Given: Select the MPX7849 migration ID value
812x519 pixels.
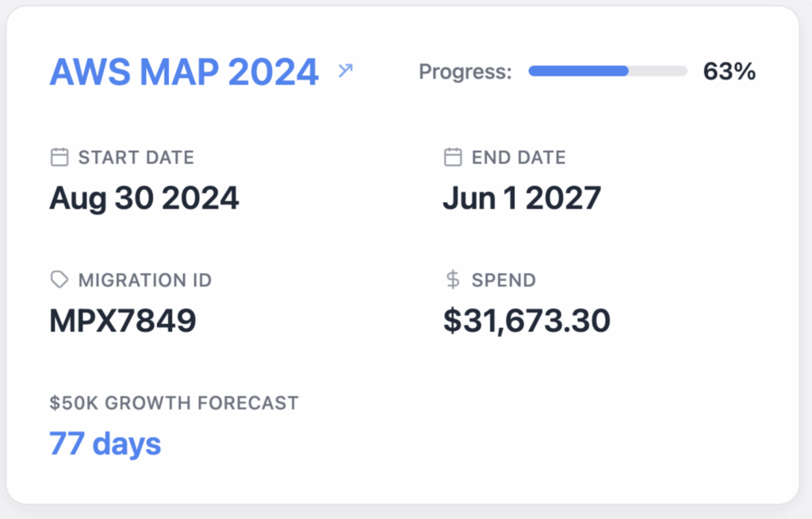Looking at the screenshot, I should pyautogui.click(x=123, y=321).
